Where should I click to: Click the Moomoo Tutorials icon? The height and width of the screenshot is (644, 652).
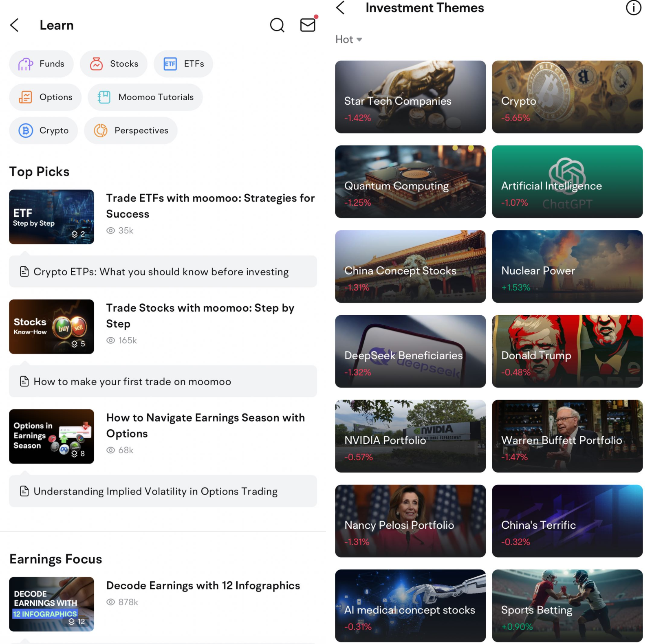[x=104, y=97]
